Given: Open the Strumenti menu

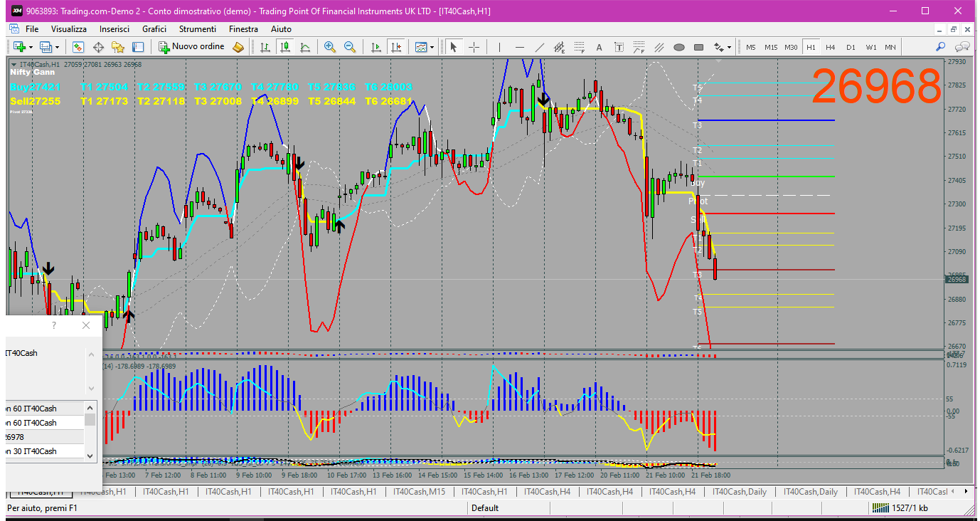Looking at the screenshot, I should pyautogui.click(x=198, y=29).
